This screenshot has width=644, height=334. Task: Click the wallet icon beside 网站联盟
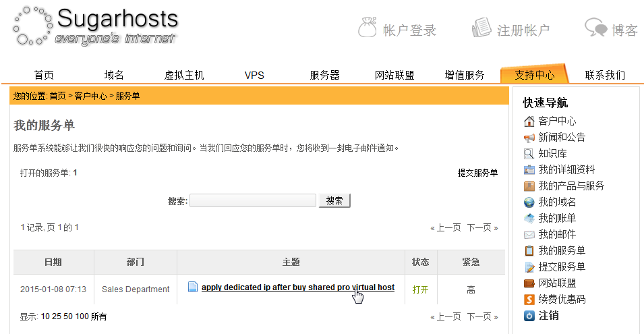point(529,283)
